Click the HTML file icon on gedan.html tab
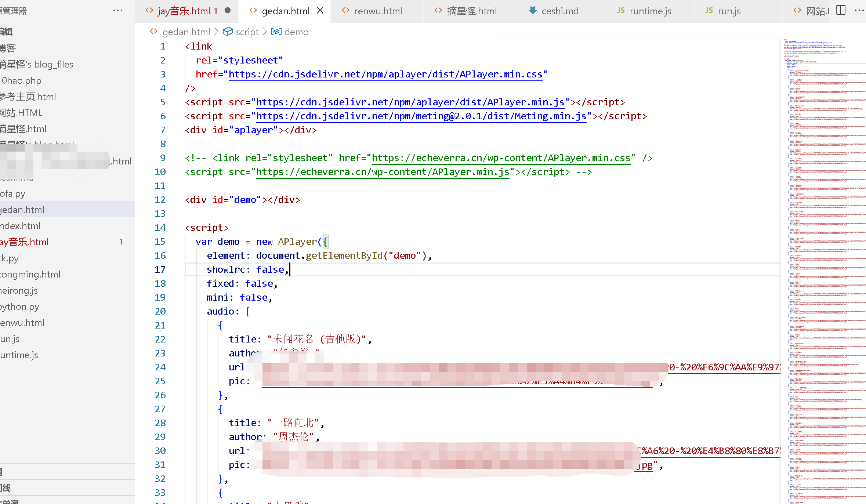This screenshot has height=504, width=866. click(x=253, y=11)
